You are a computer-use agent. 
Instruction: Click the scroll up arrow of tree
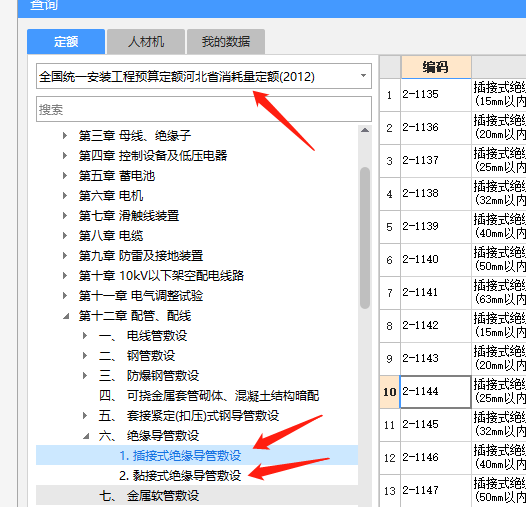pyautogui.click(x=365, y=130)
